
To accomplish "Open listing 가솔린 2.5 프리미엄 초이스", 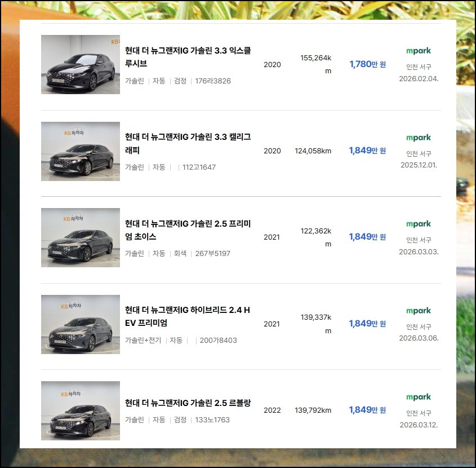I will (x=188, y=230).
